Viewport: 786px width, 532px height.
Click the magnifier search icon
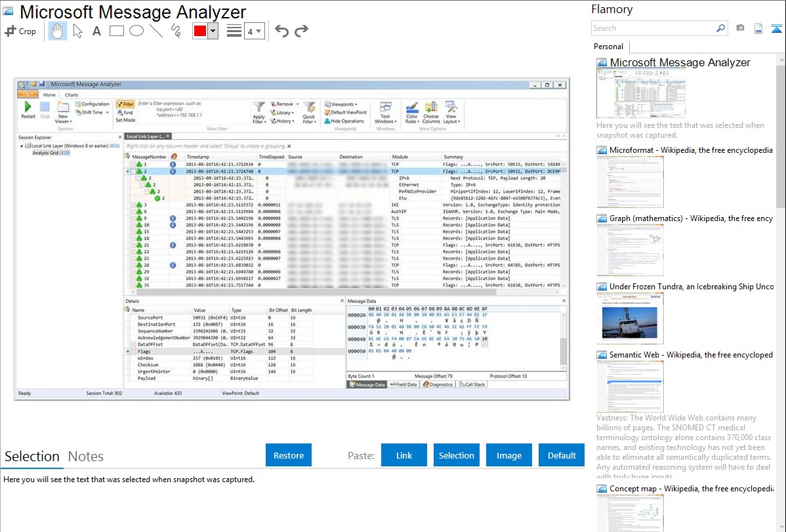(x=720, y=28)
